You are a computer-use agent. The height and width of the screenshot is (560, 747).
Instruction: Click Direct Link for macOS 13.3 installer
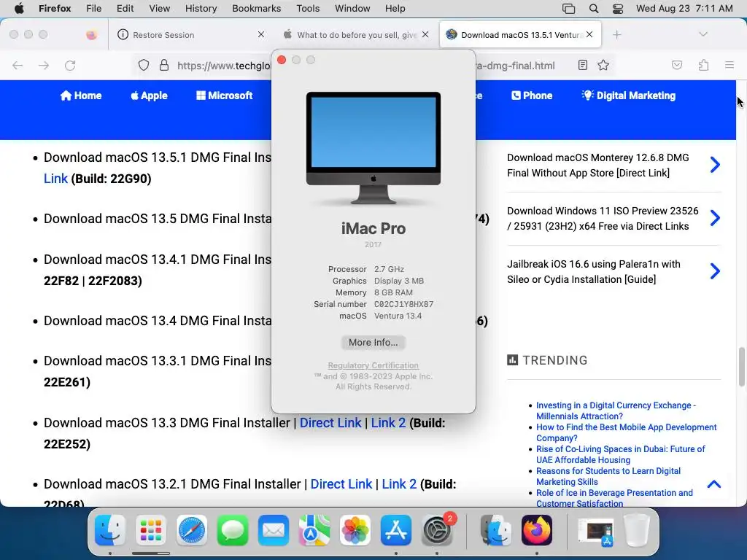(x=330, y=422)
